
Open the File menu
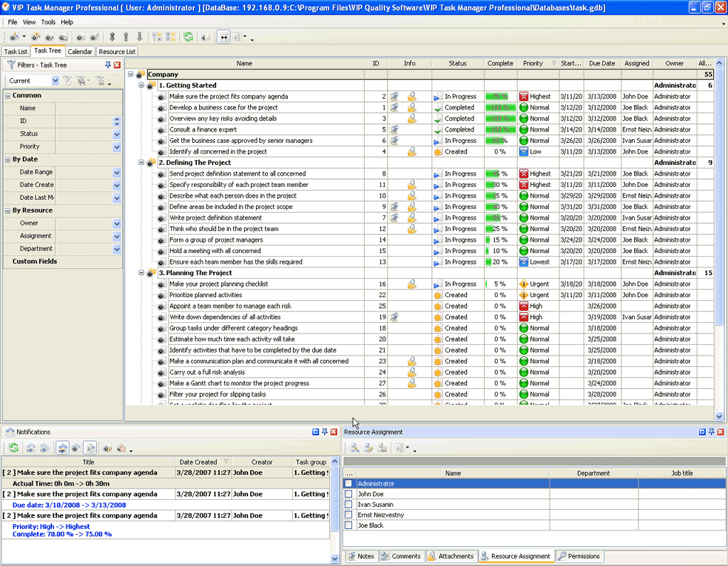click(13, 22)
